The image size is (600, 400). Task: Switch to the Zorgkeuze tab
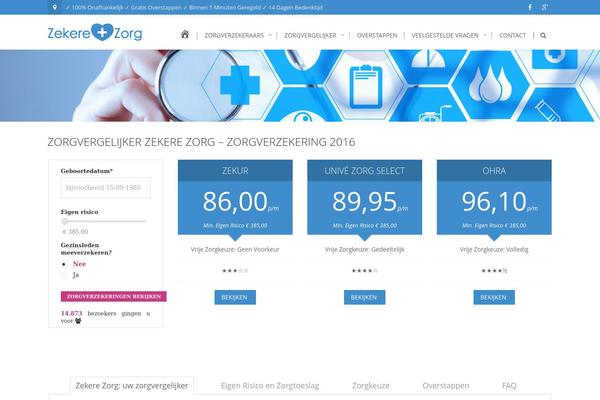(371, 385)
